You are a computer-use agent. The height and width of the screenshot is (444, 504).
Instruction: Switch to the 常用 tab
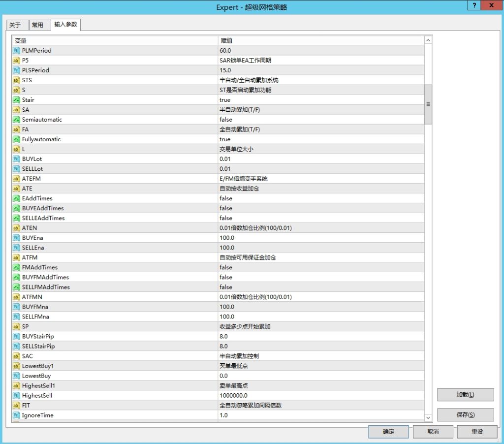37,25
